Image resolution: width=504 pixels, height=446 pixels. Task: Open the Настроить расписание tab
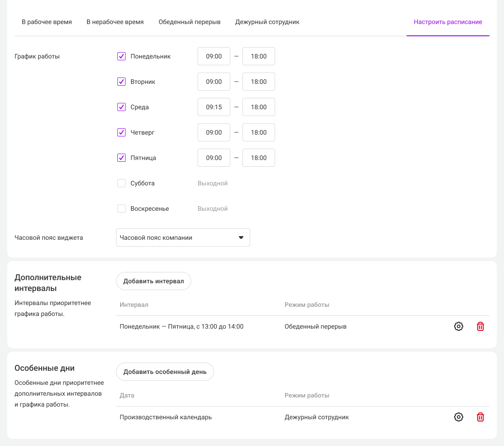click(x=448, y=22)
